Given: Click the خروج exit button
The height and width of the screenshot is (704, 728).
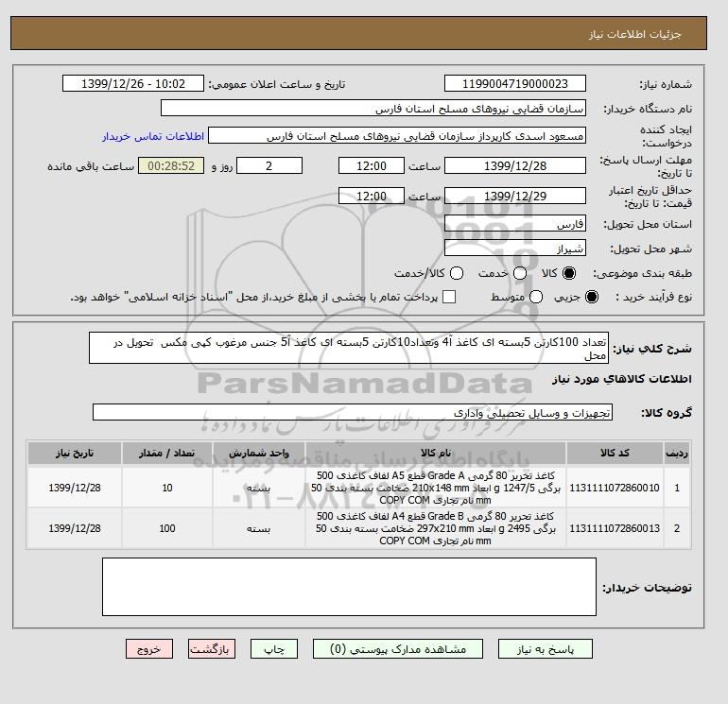Looking at the screenshot, I should click(149, 649).
